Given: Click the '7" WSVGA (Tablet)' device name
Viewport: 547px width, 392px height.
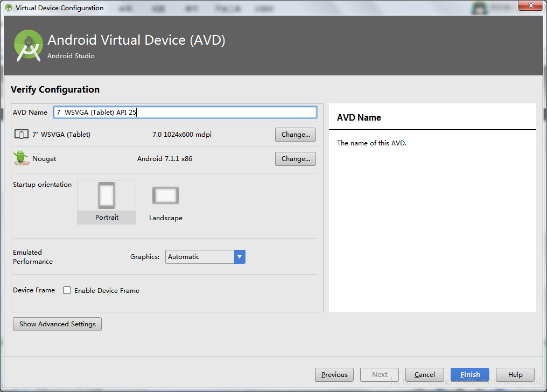Looking at the screenshot, I should 61,134.
